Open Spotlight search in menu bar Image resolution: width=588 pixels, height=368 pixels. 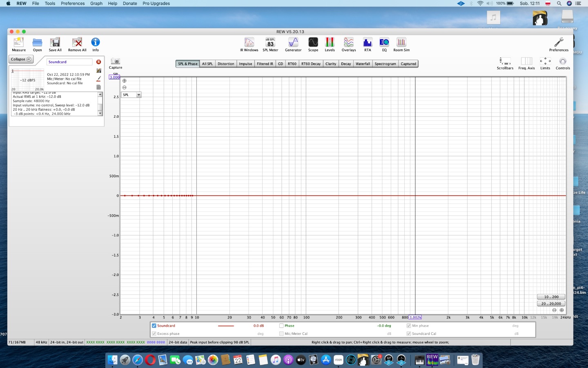[559, 3]
